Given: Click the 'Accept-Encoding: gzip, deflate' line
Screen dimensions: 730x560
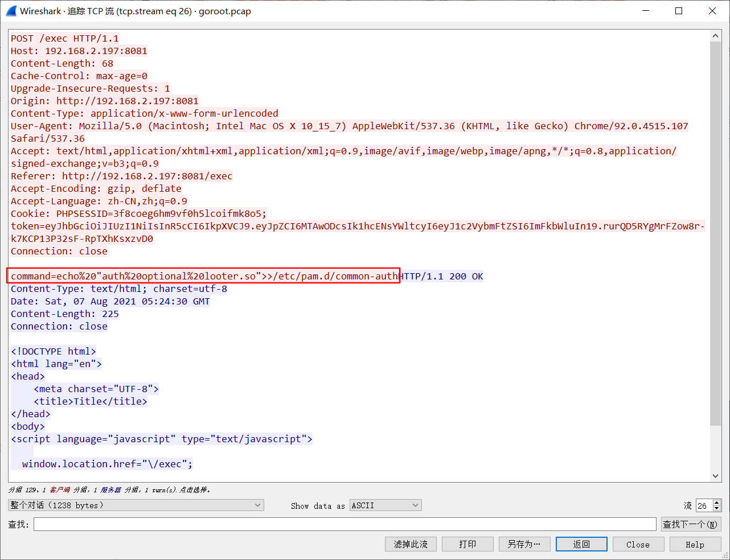Looking at the screenshot, I should pyautogui.click(x=96, y=188).
